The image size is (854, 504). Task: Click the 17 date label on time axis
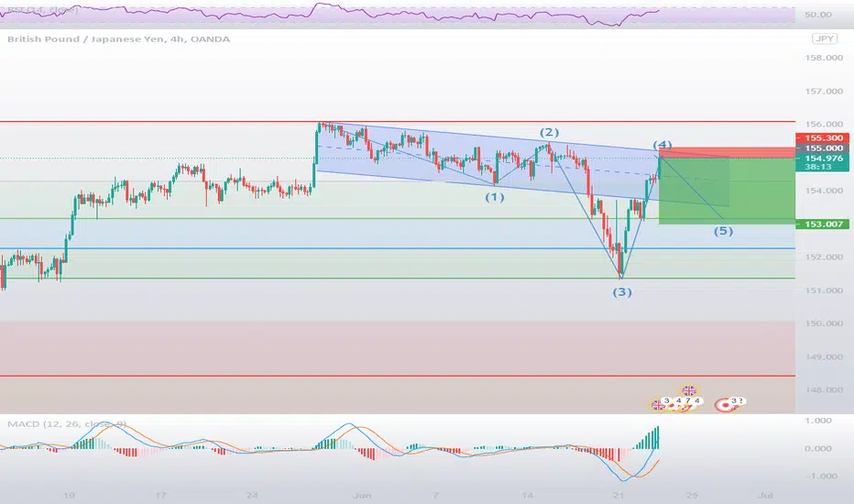(x=160, y=495)
